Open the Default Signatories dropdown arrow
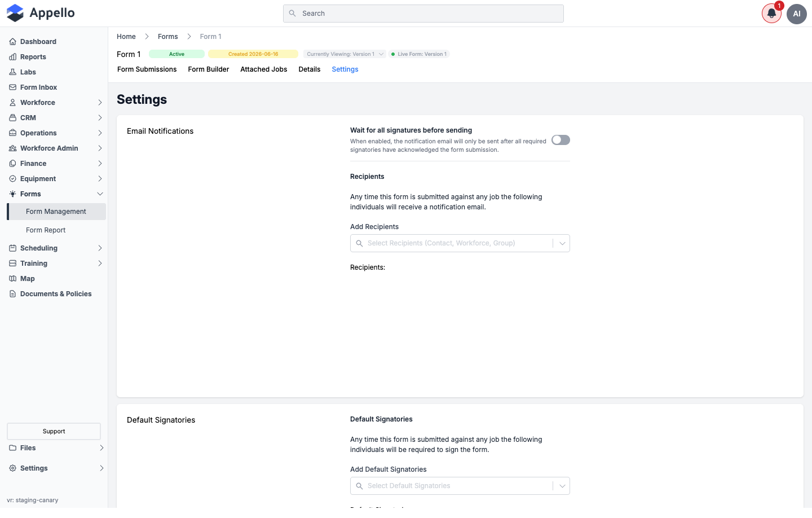812x518 pixels. point(562,486)
